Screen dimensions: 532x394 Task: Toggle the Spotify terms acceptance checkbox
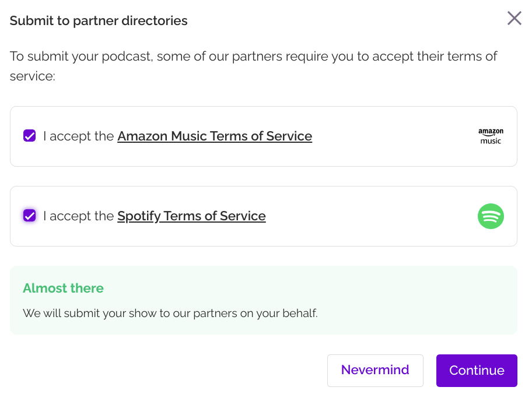[29, 216]
